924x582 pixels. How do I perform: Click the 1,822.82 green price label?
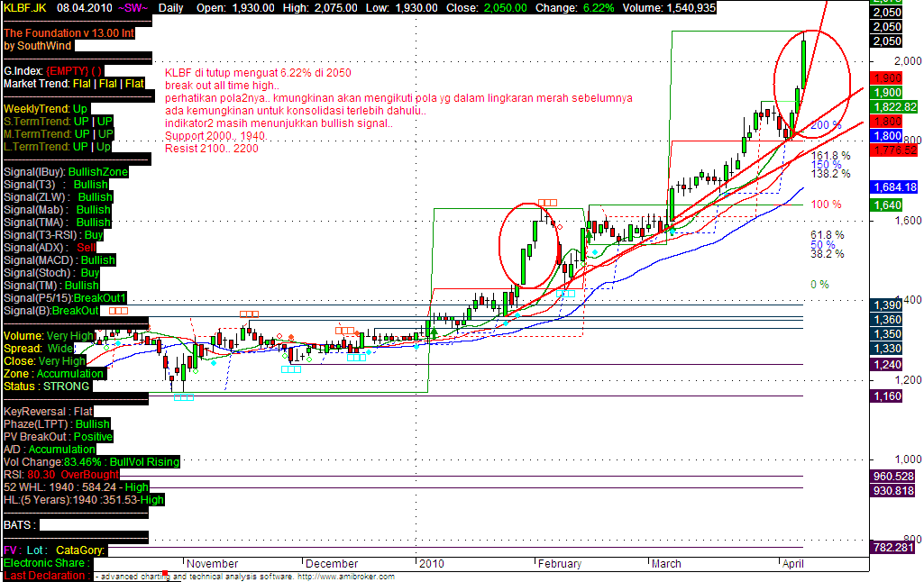[895, 106]
